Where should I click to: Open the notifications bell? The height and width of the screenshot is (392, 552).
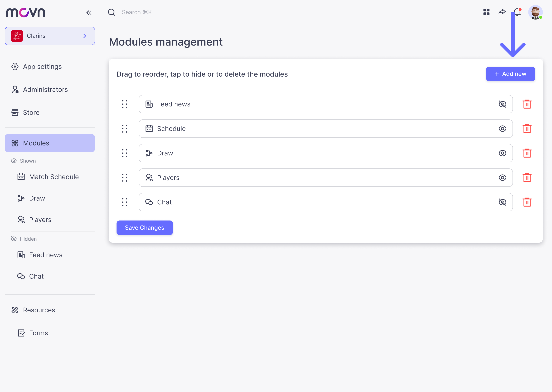(517, 12)
